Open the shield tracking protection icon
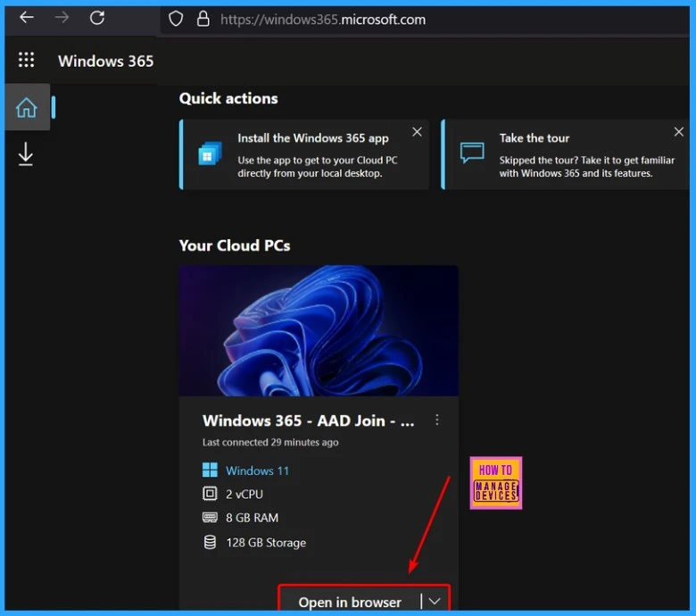This screenshot has height=616, width=696. pyautogui.click(x=176, y=19)
